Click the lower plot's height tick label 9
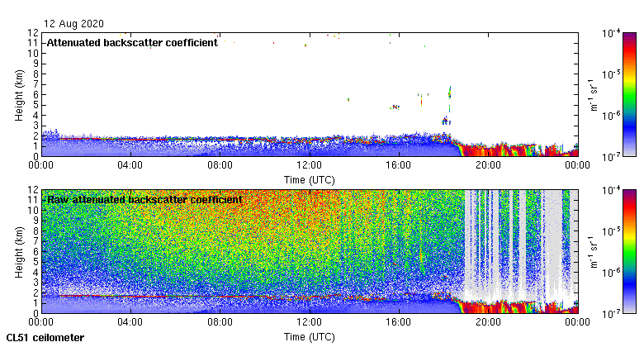The width and height of the screenshot is (644, 347). click(36, 221)
